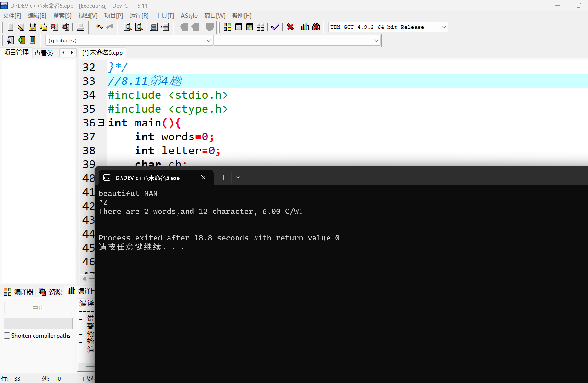Viewport: 588px width, 383px height.
Task: Open the TDM-GCC compiler selection dropdown
Action: point(443,27)
